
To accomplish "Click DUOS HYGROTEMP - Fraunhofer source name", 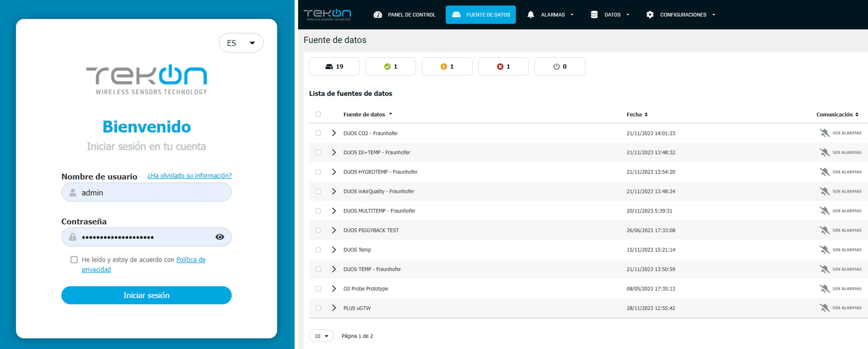I will [380, 172].
